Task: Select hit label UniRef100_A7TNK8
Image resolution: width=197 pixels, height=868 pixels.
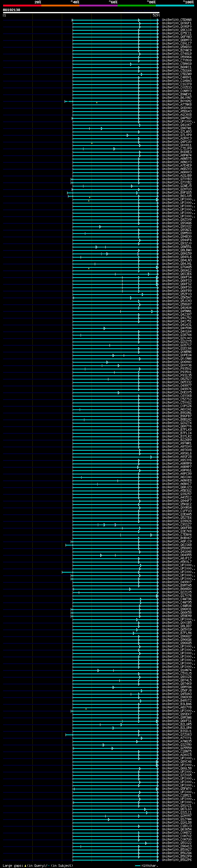Action: coord(176,105)
